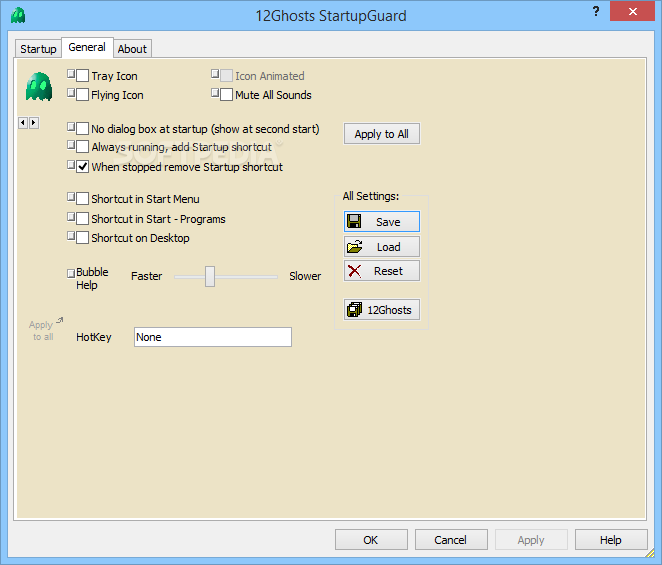The width and height of the screenshot is (662, 565).
Task: Reset all settings with Reset button
Action: click(x=382, y=271)
